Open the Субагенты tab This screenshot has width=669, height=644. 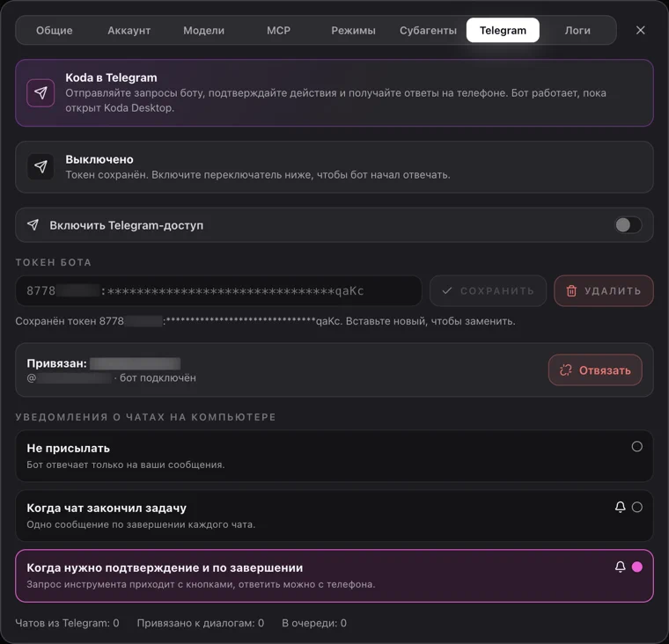[x=428, y=30]
